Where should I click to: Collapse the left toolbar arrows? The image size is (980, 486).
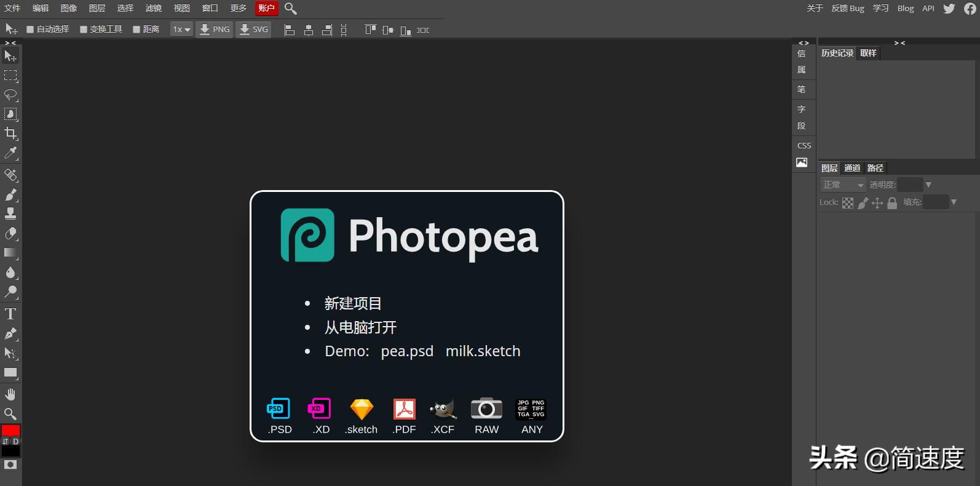(x=10, y=43)
